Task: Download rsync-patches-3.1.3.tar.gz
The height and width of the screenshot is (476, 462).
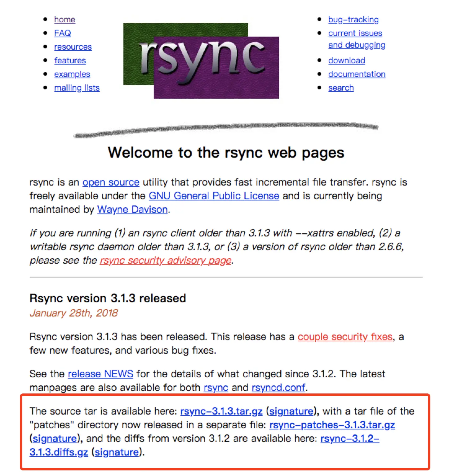Action: point(332,425)
